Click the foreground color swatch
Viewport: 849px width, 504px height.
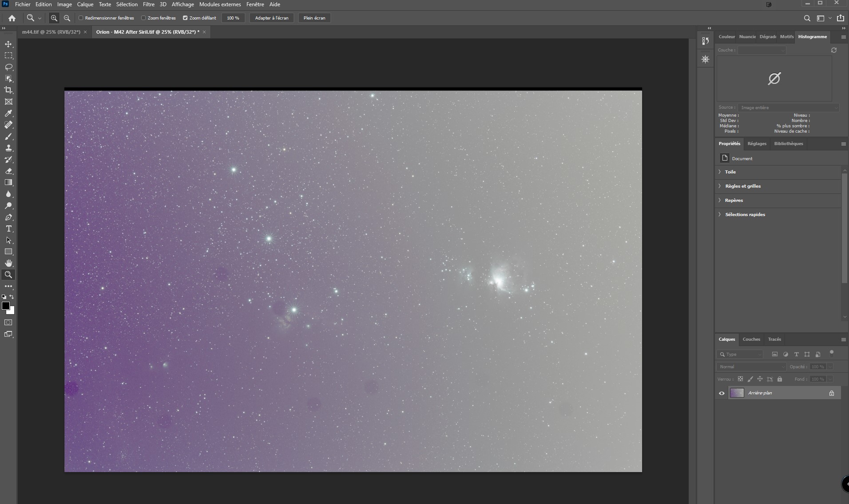tap(5, 306)
